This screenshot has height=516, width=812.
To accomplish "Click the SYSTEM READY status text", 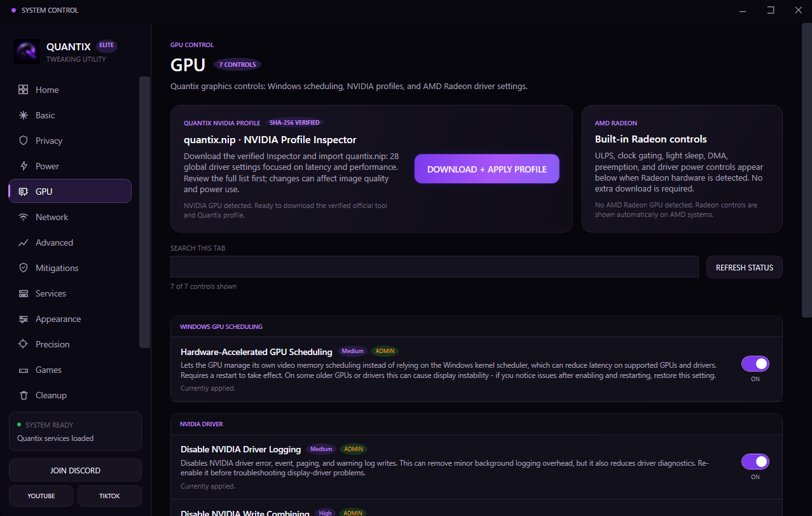I will click(x=50, y=425).
